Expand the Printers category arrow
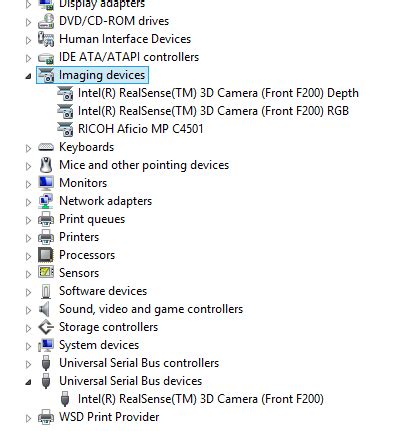 28,238
